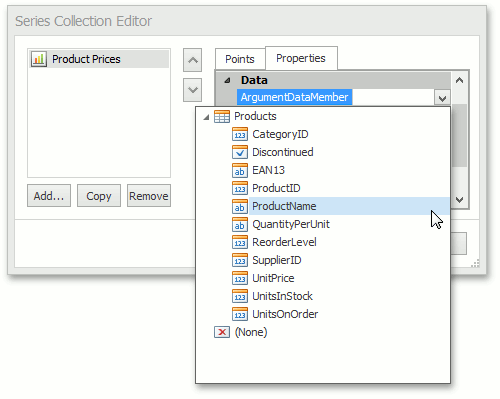This screenshot has width=500, height=399.
Task: Click the text icon beside ProductName
Action: [x=240, y=206]
